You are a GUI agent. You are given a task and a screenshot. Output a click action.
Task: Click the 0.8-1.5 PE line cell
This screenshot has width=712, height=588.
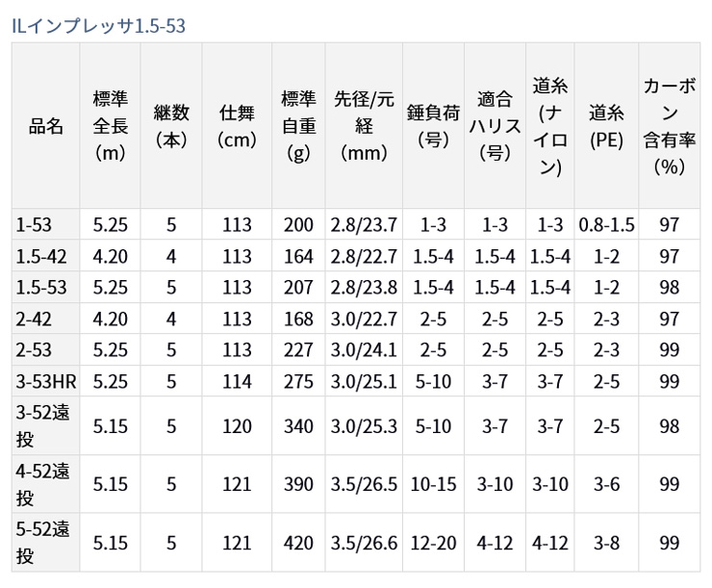(x=606, y=225)
